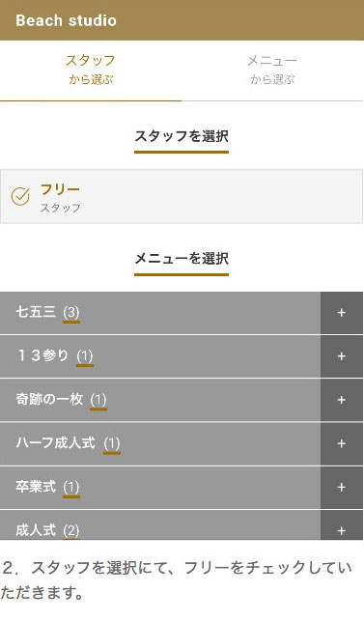Click the plus icon for 13参り
Image resolution: width=364 pixels, height=621 pixels.
click(x=342, y=356)
